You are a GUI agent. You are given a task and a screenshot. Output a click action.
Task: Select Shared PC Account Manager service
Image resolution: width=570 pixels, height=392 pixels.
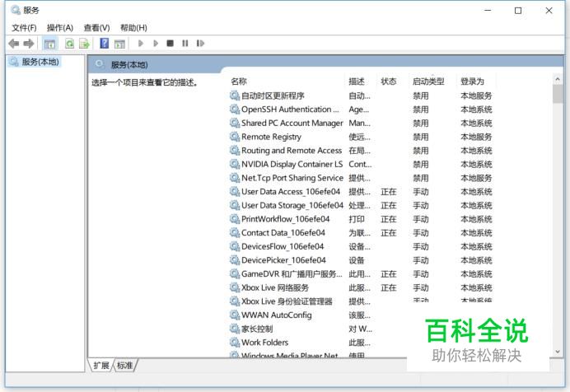click(292, 124)
